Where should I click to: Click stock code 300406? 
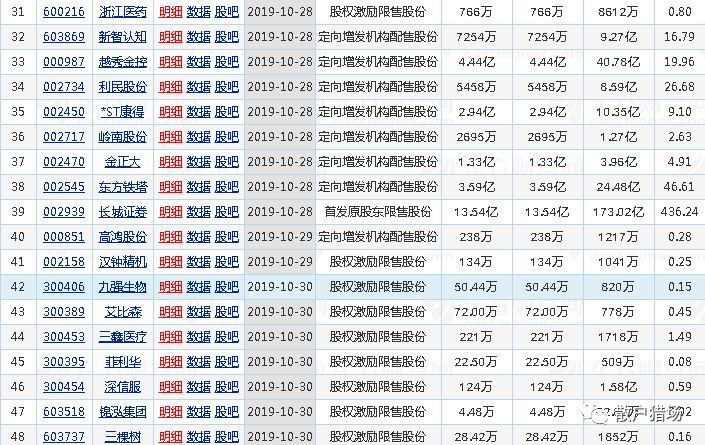click(64, 287)
